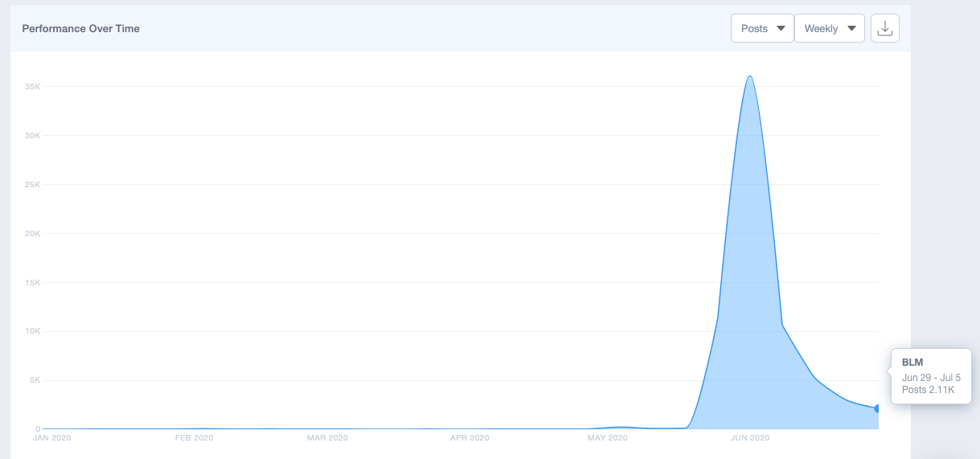
Task: Click the 35K y-axis label
Action: pos(31,86)
